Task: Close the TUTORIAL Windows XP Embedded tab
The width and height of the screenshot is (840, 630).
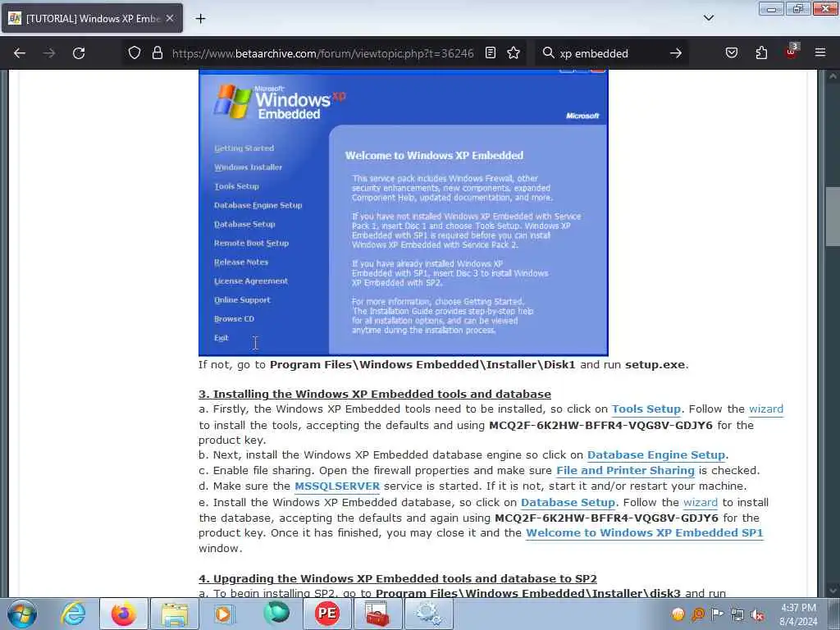Action: [170, 18]
